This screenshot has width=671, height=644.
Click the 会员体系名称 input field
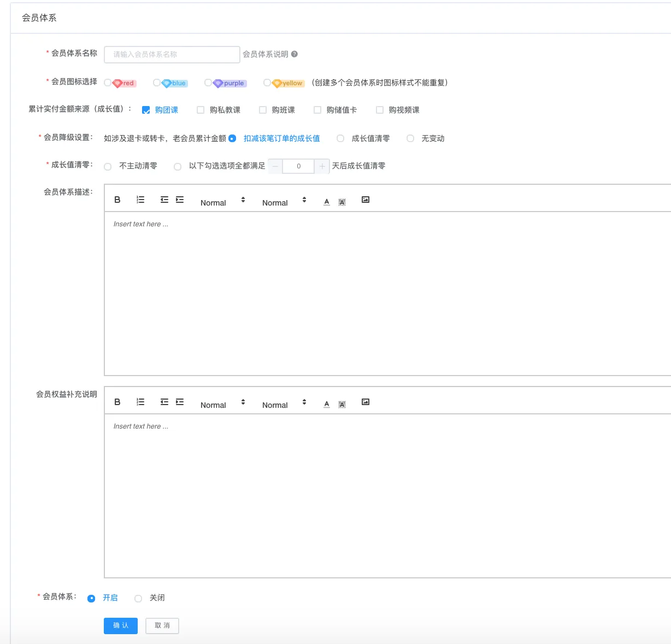tap(172, 55)
